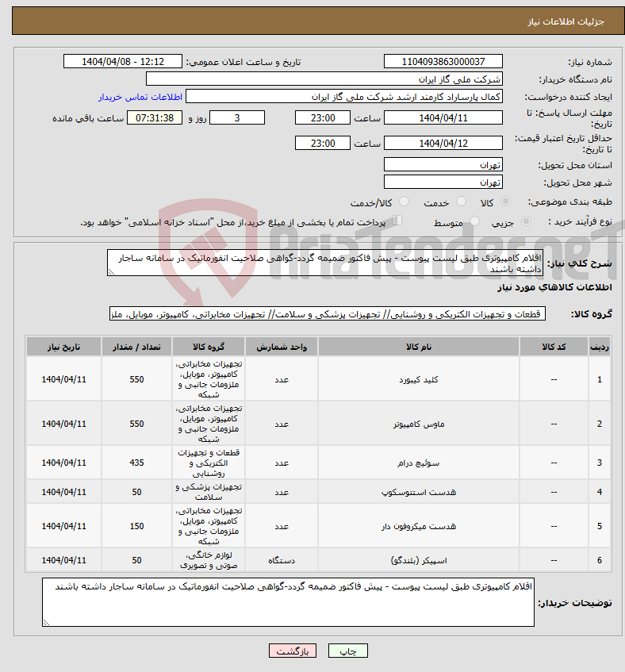
Task: Click the استان محل تحویل field
Action: [443, 165]
